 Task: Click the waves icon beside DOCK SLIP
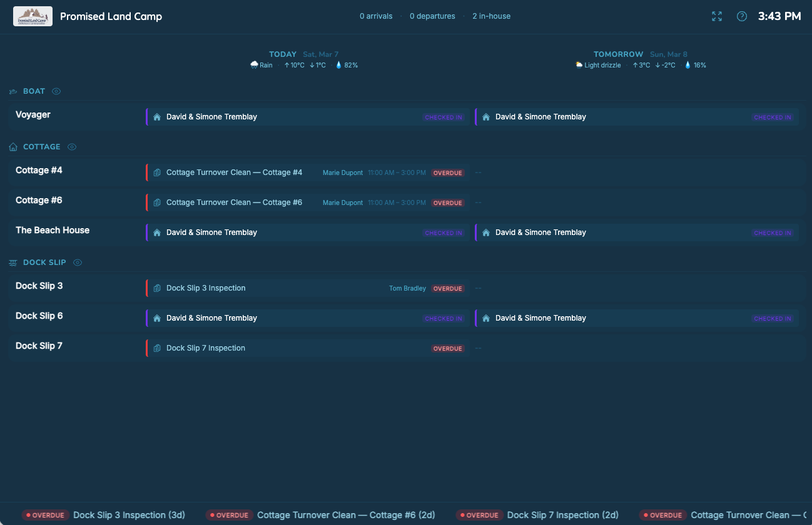[x=13, y=262]
